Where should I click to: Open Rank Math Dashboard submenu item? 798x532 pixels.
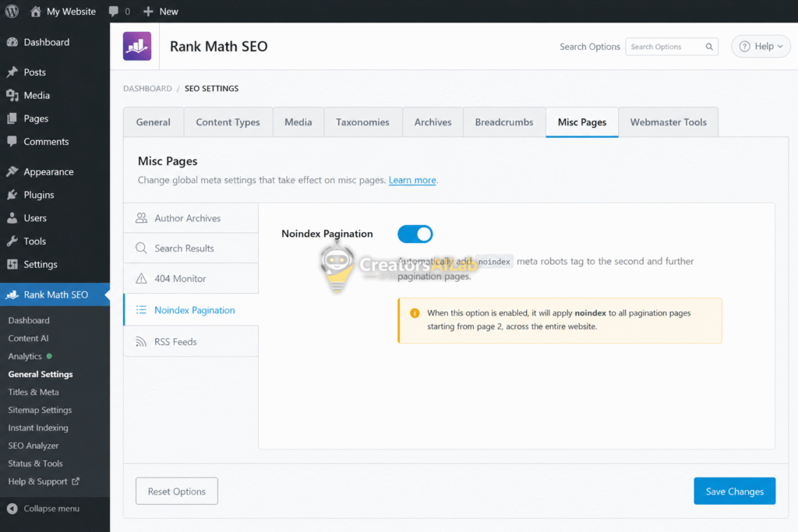point(29,320)
